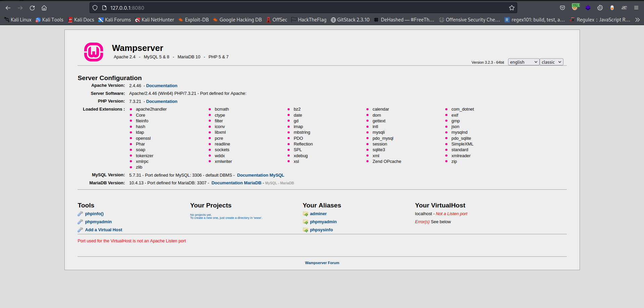
Task: Open the Kali Tools bookmark
Action: (x=49, y=20)
